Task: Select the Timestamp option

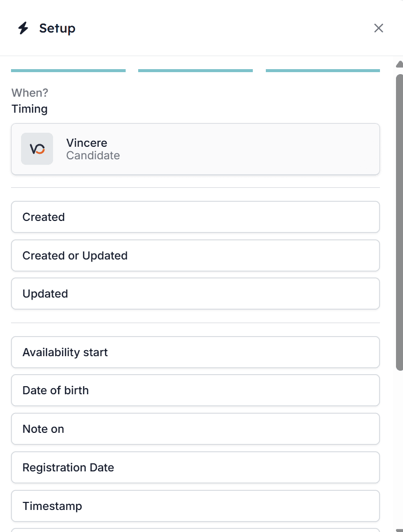Action: 195,506
